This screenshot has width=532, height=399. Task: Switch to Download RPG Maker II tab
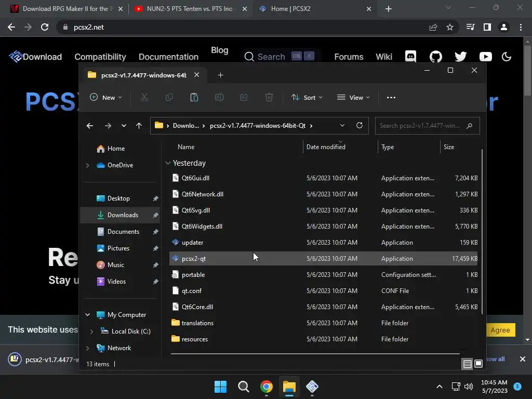point(66,9)
